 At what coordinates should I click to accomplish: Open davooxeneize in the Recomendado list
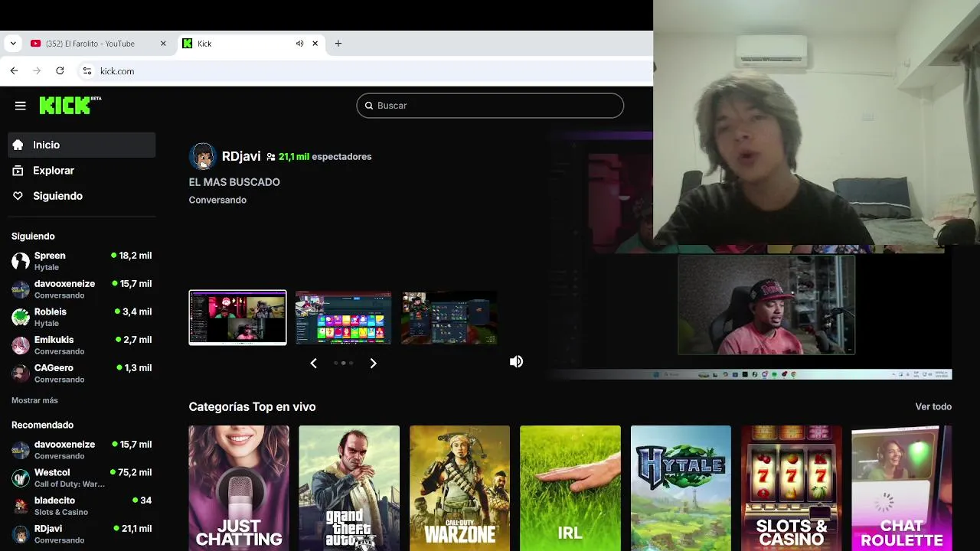point(82,450)
